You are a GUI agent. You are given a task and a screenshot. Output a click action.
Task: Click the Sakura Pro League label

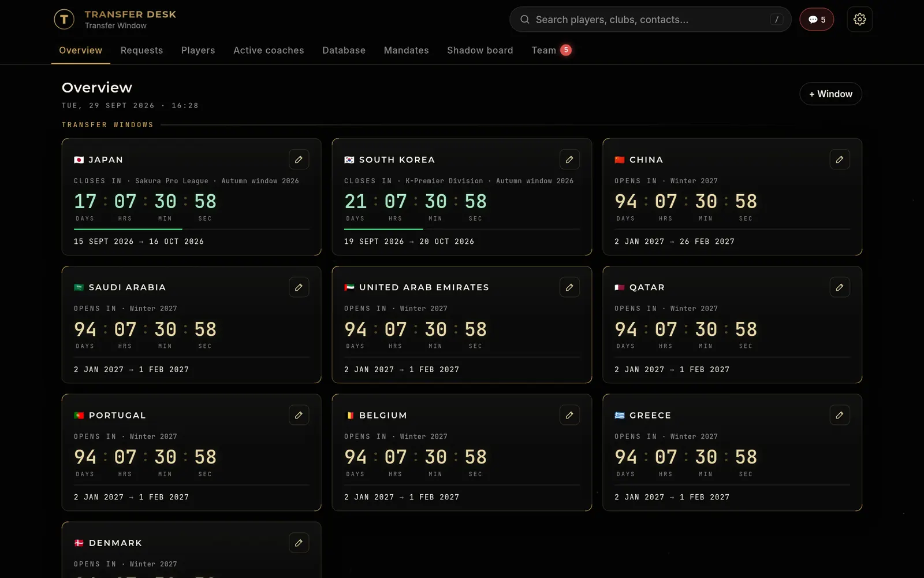click(x=172, y=181)
